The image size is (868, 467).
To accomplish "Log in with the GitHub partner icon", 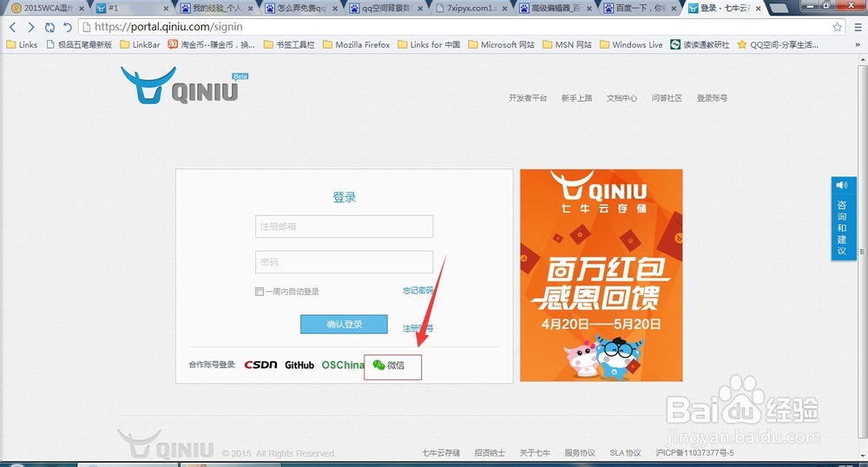I will 299,365.
